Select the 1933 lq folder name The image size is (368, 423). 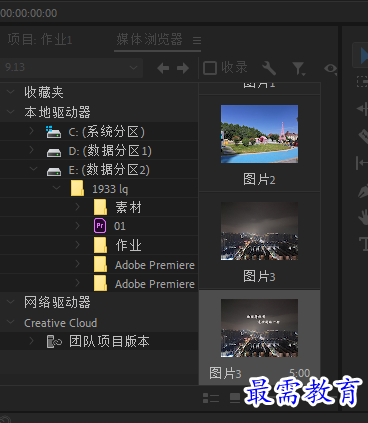(x=110, y=189)
